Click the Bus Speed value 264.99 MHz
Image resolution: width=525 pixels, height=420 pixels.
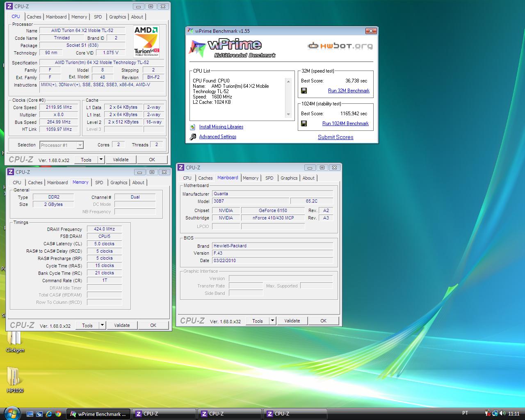point(59,122)
